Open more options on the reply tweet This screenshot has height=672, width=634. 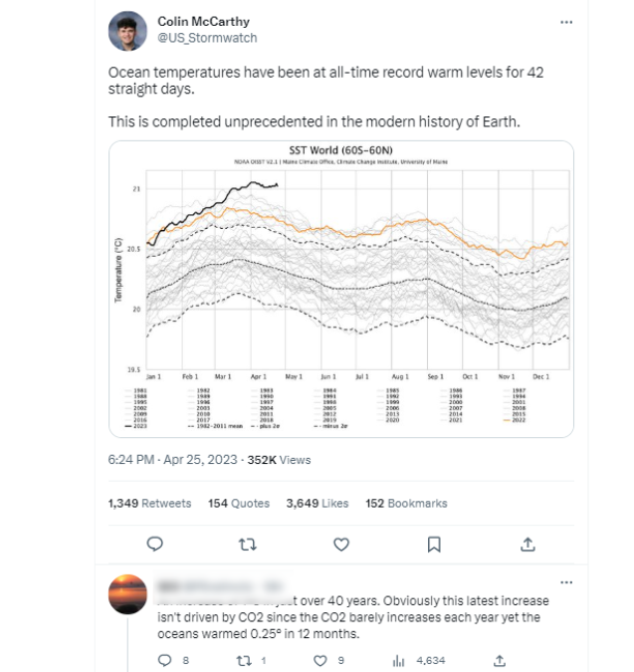(x=566, y=581)
